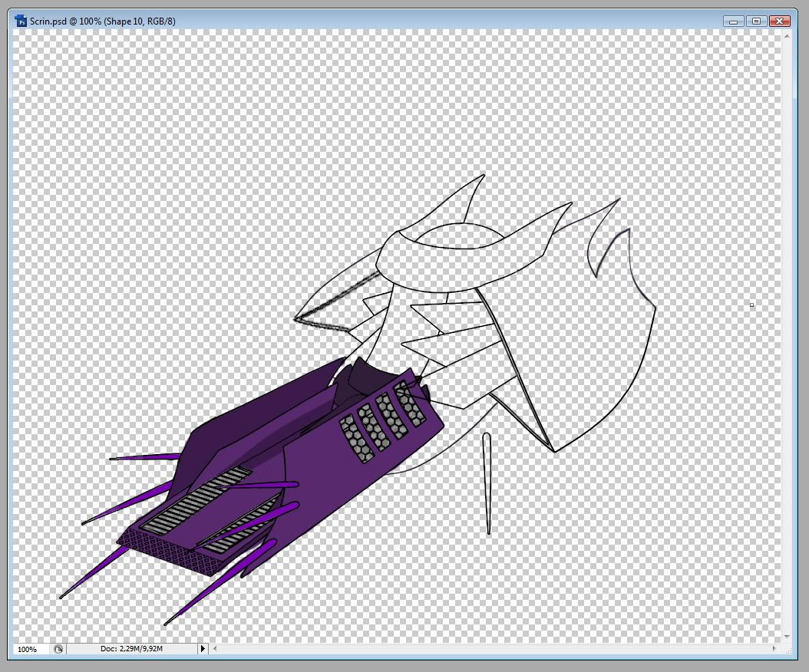The image size is (809, 672).
Task: Click the status bar icon beside zoom field
Action: [58, 649]
